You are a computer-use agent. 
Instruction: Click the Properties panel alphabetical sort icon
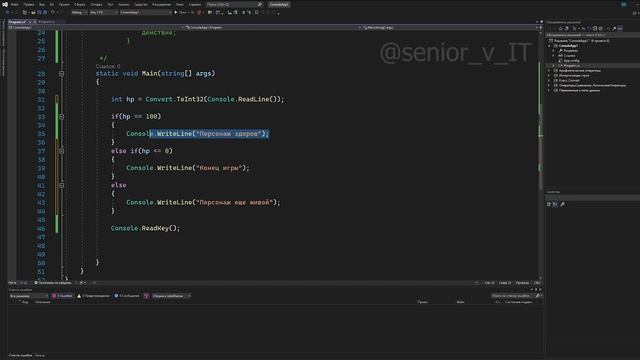click(555, 204)
